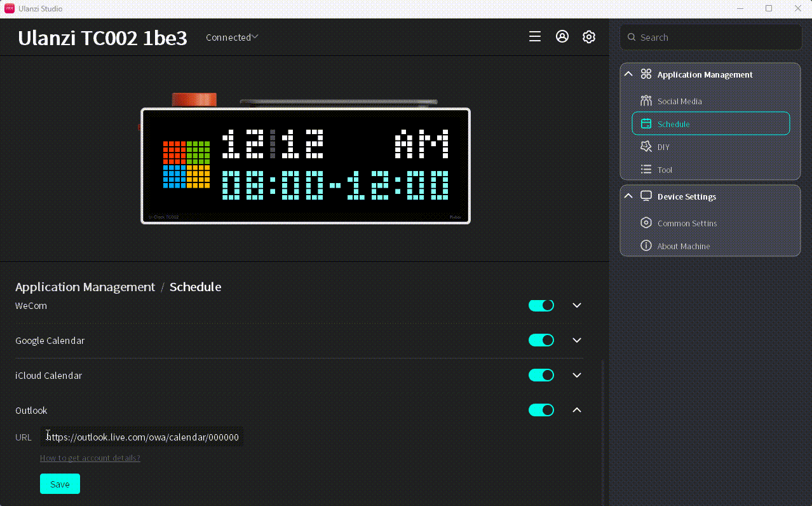Open the user account profile icon
The width and height of the screenshot is (812, 506).
562,37
